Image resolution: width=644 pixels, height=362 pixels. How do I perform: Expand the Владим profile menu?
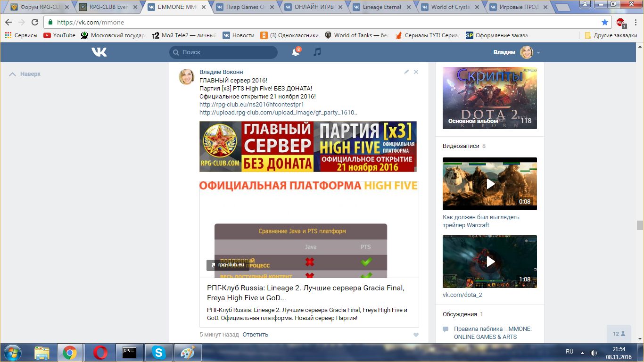pyautogui.click(x=517, y=52)
